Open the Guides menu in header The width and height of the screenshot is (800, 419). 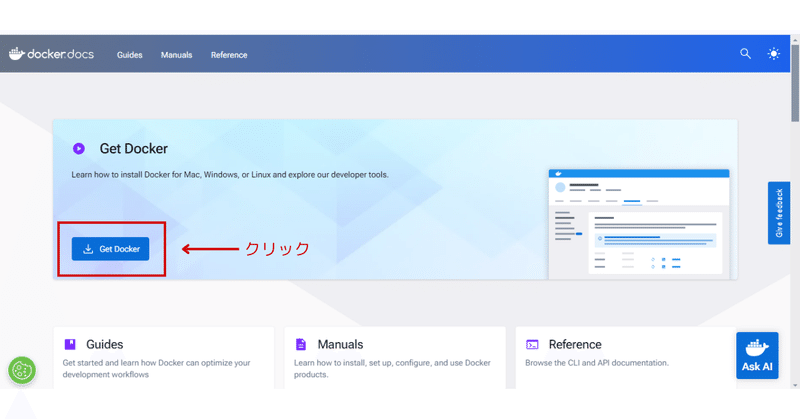[x=130, y=55]
